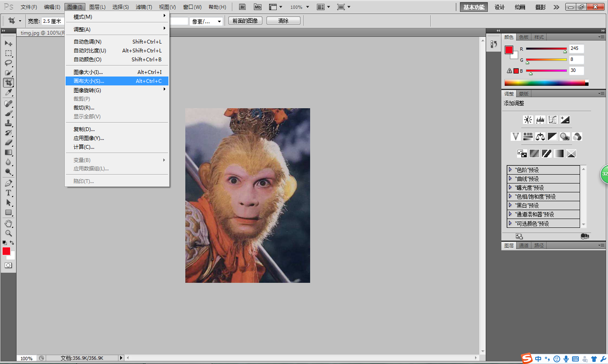Select the Pen tool
The image size is (608, 364).
(8, 183)
